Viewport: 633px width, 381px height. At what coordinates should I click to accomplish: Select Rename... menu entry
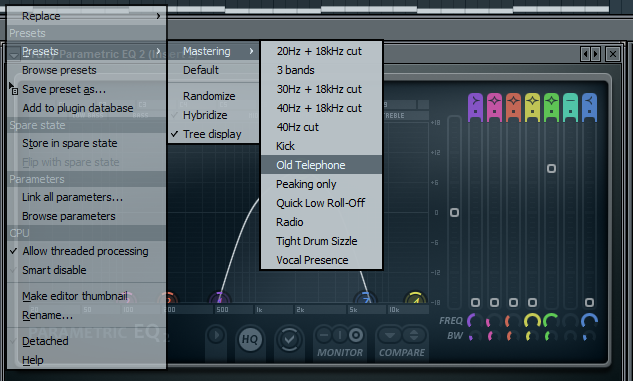pos(86,315)
